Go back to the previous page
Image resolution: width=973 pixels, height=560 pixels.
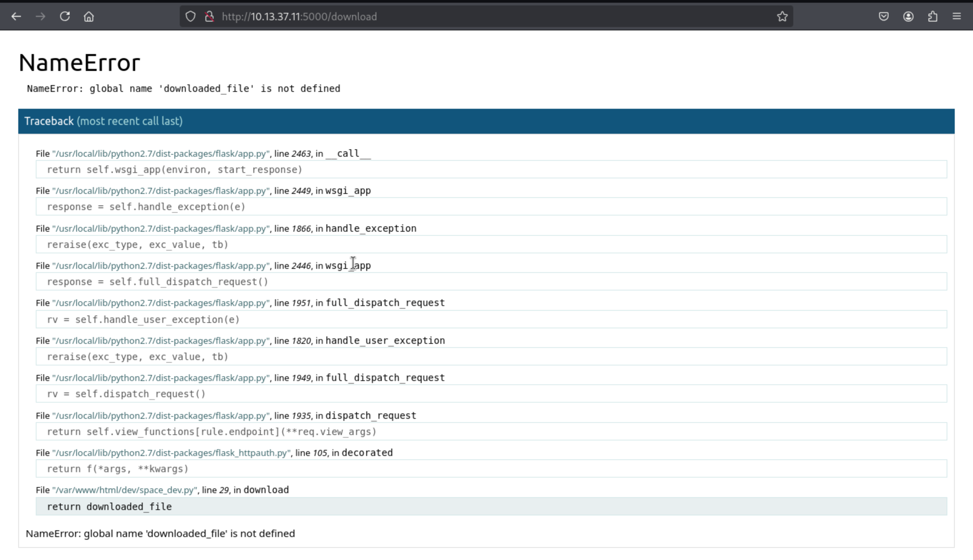(16, 17)
